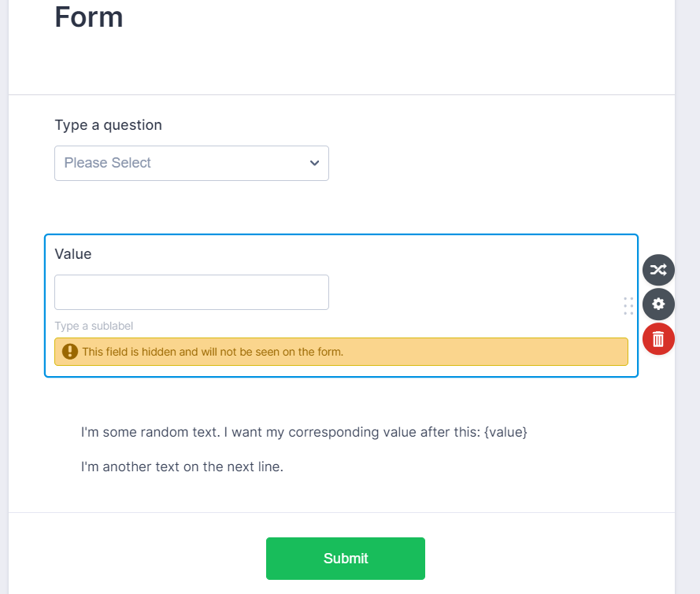Delete the Value field with the trash icon
The image size is (700, 594).
658,339
